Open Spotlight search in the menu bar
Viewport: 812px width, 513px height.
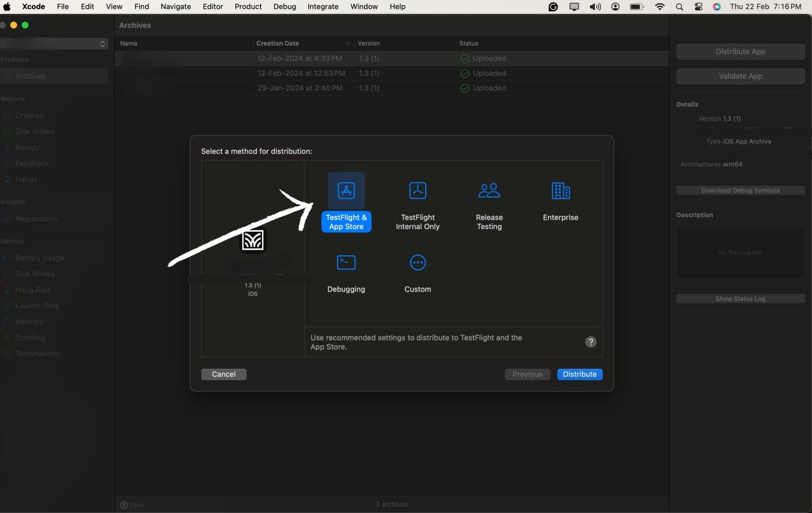[x=679, y=6]
